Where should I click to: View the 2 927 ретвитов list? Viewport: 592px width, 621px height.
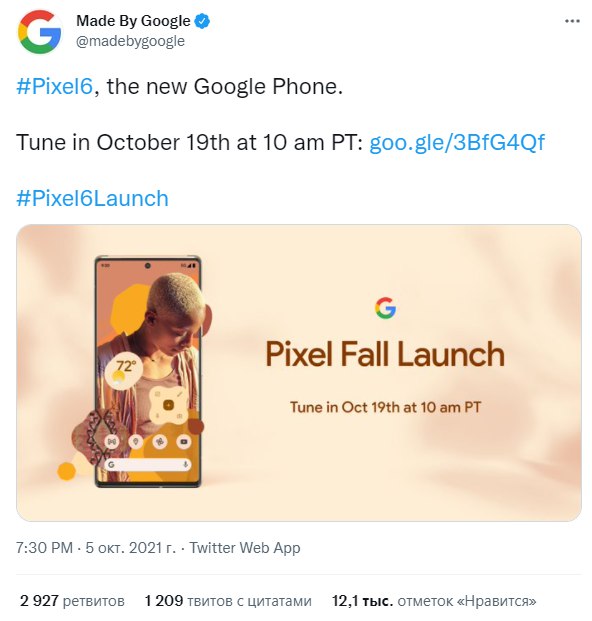(x=72, y=601)
